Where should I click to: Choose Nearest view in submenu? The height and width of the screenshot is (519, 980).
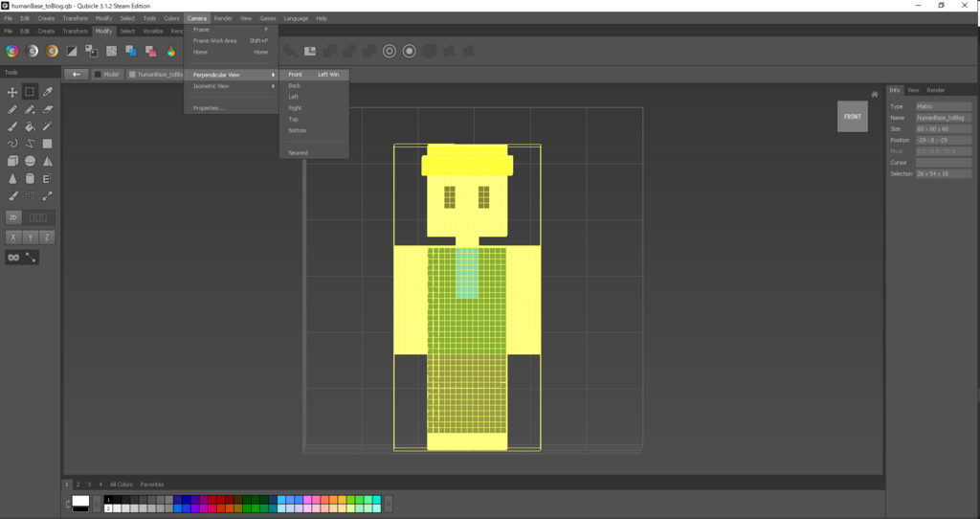(x=314, y=153)
